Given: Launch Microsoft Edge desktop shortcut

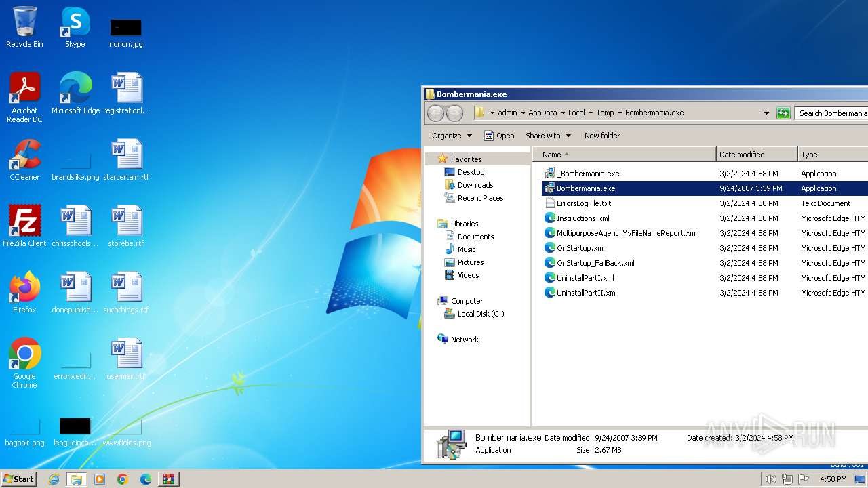Looking at the screenshot, I should (x=75, y=93).
